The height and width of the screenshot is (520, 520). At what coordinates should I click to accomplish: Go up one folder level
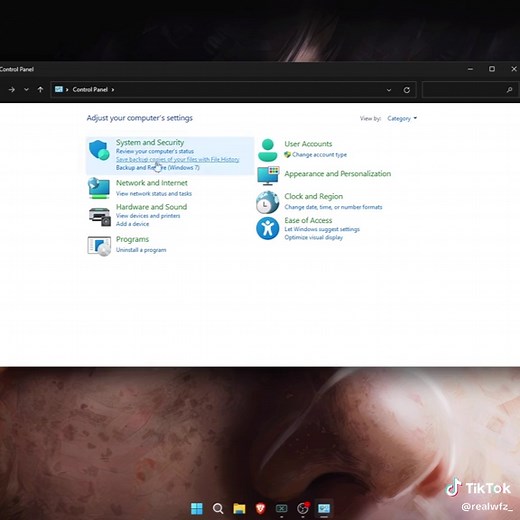point(40,90)
